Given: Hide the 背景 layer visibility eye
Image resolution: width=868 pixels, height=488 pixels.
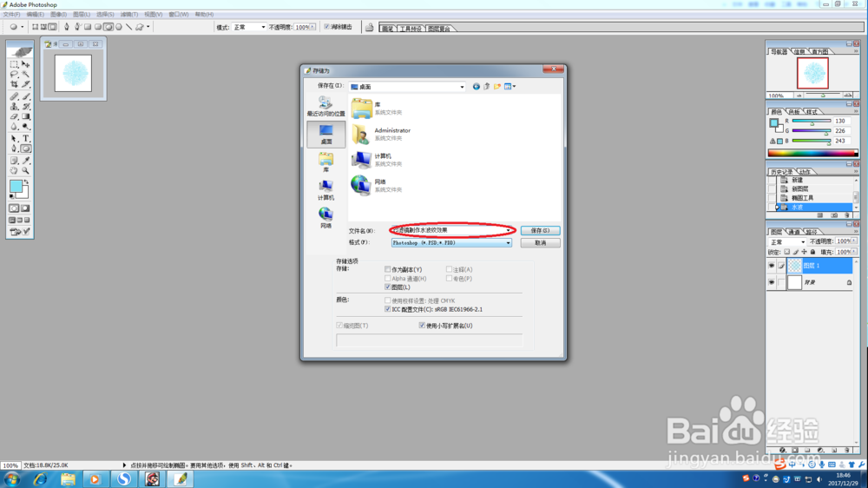Looking at the screenshot, I should 771,282.
